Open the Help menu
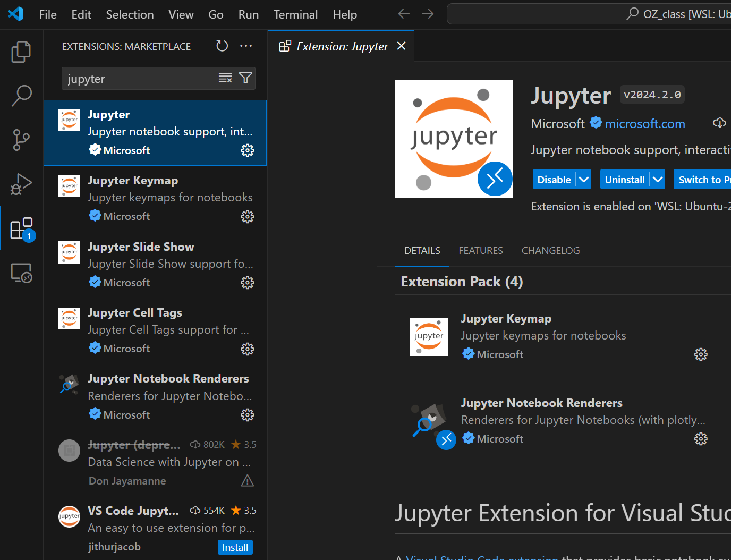Image resolution: width=731 pixels, height=560 pixels. click(x=345, y=14)
